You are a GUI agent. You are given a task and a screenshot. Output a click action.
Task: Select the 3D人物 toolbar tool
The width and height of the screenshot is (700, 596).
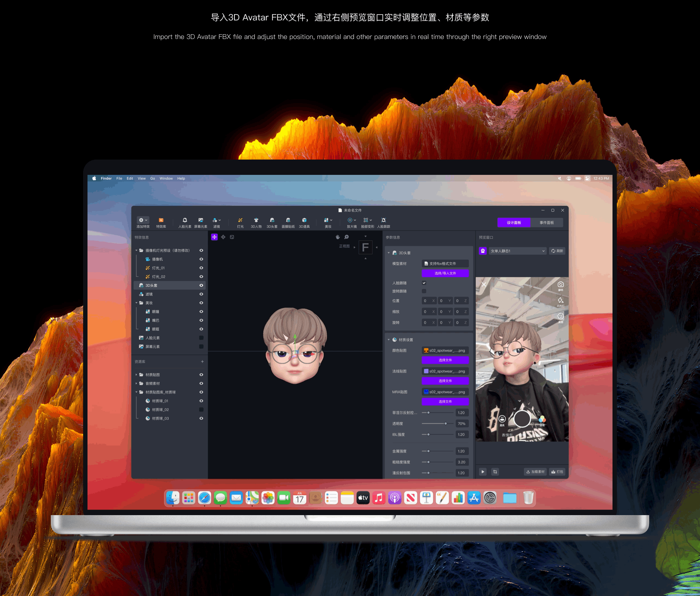(x=256, y=223)
